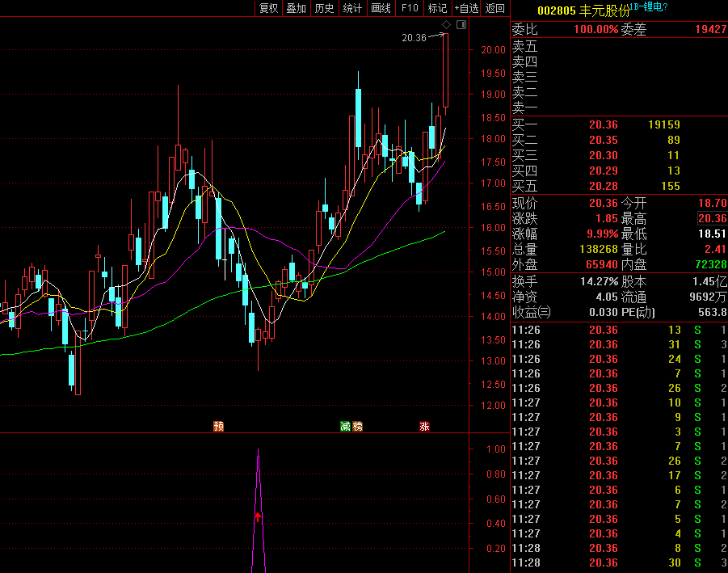Select the 卖一 ask row
The image size is (728, 573).
(619, 107)
